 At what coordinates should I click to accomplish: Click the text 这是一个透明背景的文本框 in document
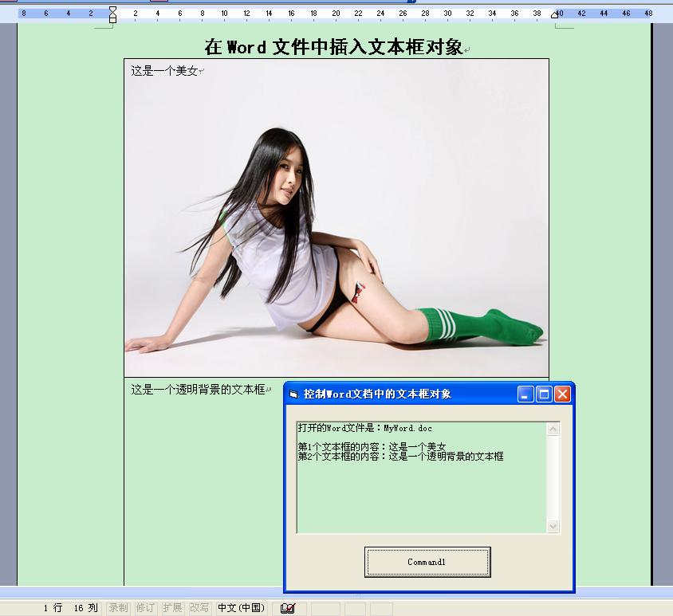point(198,390)
